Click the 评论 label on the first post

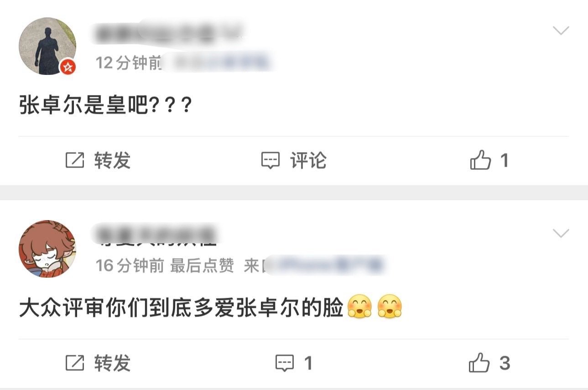pos(308,161)
